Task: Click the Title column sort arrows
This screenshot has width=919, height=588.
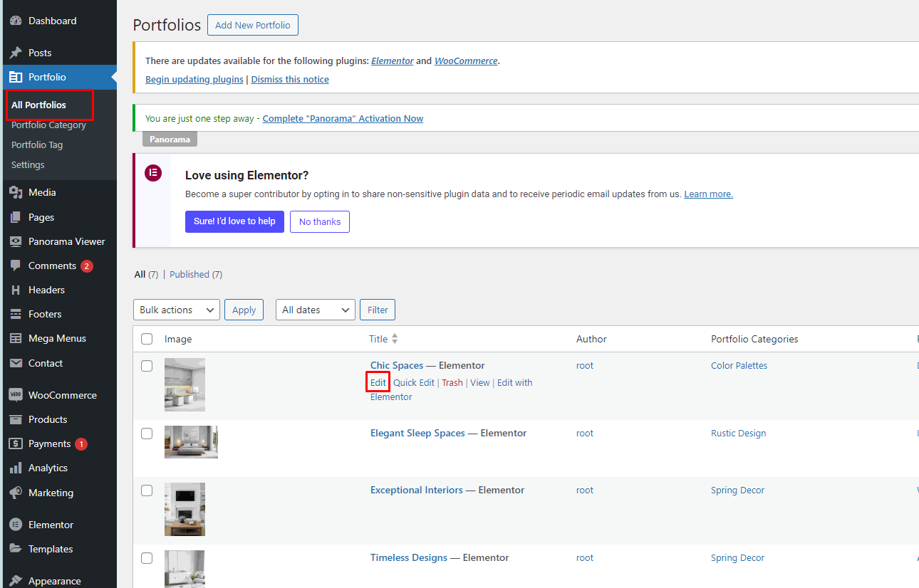Action: coord(395,339)
